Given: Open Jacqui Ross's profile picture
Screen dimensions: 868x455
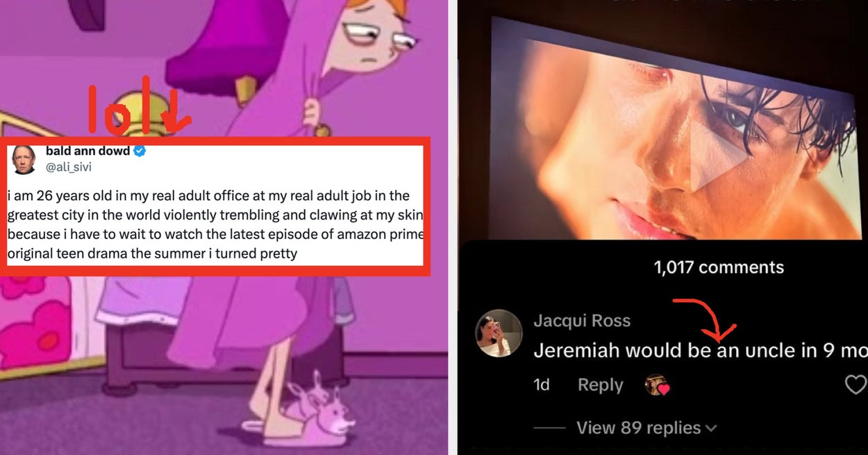Looking at the screenshot, I should (x=498, y=333).
